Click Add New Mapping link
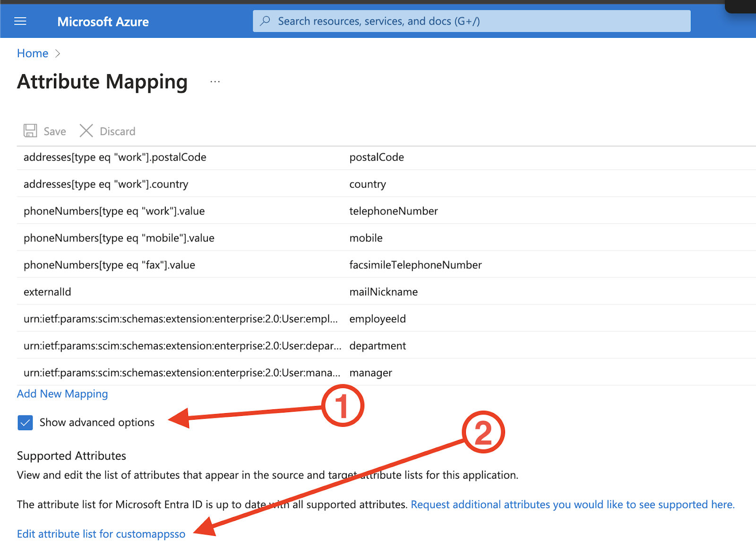 point(62,394)
